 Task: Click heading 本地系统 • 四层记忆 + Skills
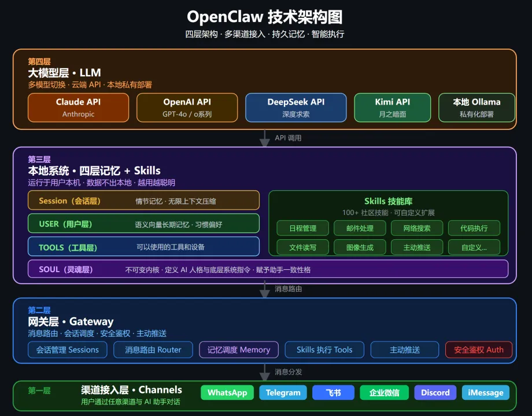pos(94,170)
